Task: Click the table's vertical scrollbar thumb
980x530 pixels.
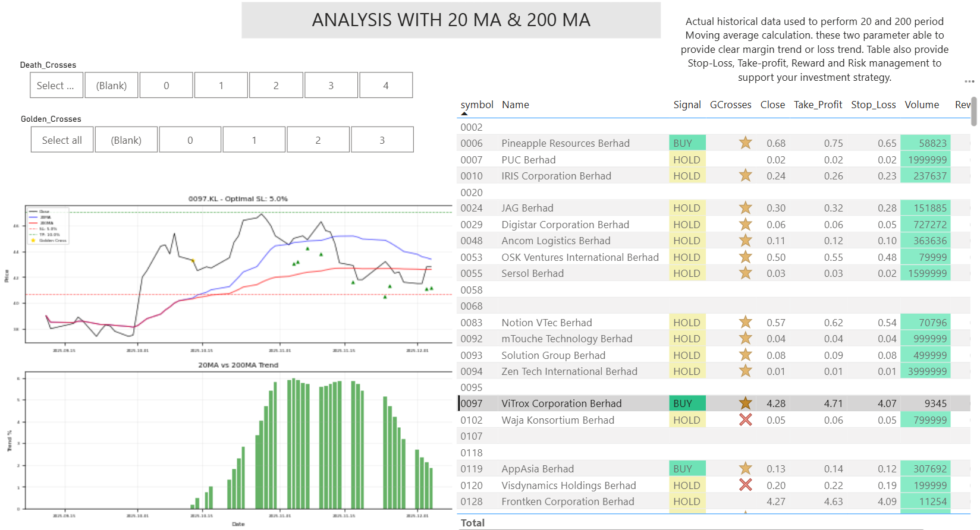Action: [973, 112]
